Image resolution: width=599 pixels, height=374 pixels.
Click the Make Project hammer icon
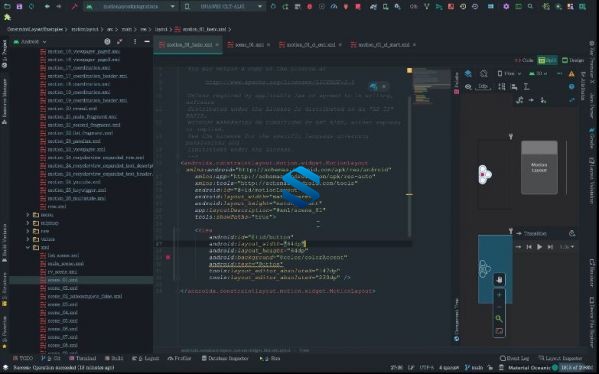75,6
